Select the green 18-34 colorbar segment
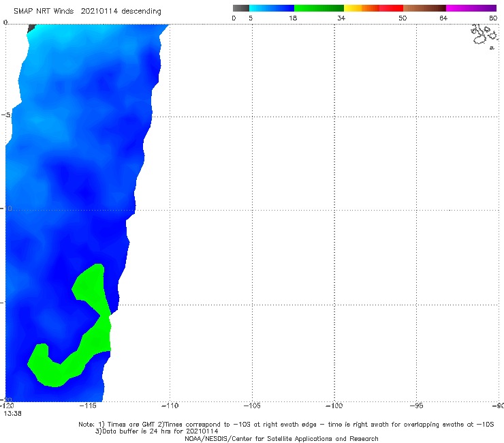Image resolution: width=504 pixels, height=443 pixels. [x=319, y=8]
